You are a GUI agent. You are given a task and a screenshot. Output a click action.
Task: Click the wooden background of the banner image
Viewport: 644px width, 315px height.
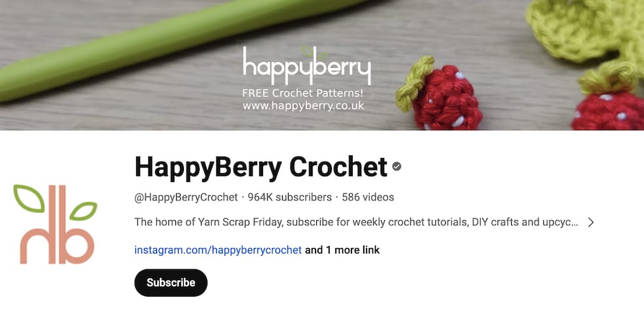[164, 111]
